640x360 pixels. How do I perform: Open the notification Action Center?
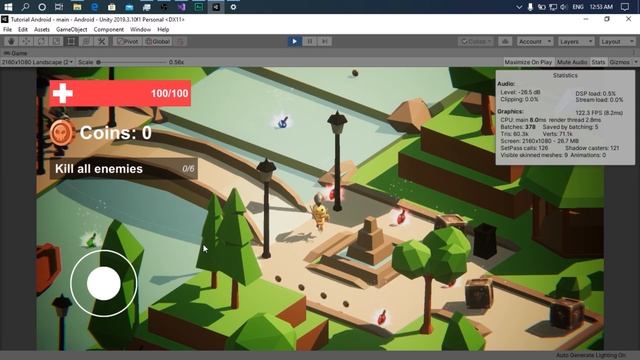[x=624, y=7]
